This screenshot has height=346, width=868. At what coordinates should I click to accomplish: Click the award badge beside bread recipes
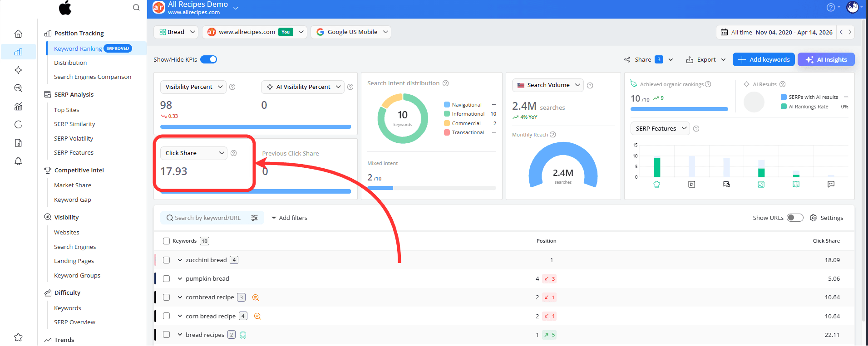[243, 335]
